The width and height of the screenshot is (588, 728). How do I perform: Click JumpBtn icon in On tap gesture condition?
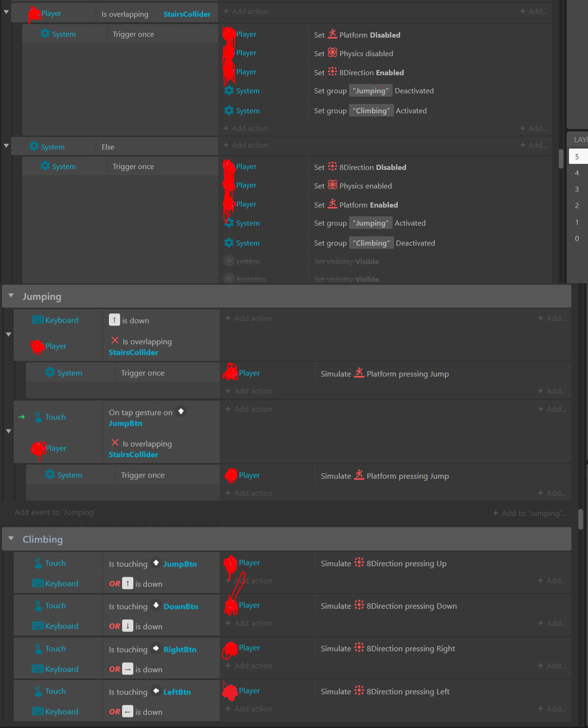tap(181, 411)
